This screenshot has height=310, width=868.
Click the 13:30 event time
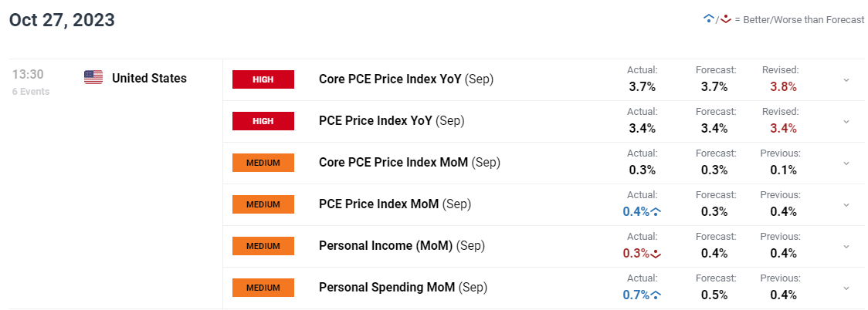(28, 76)
